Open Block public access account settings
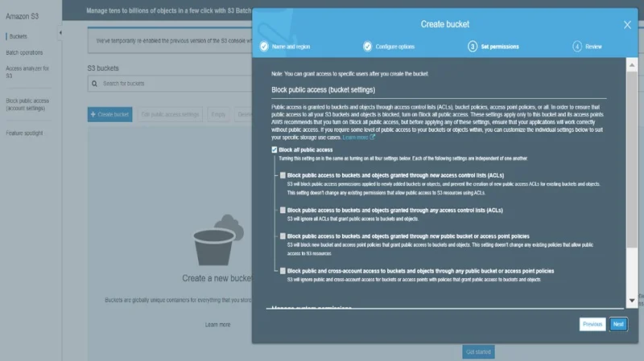 [x=27, y=105]
